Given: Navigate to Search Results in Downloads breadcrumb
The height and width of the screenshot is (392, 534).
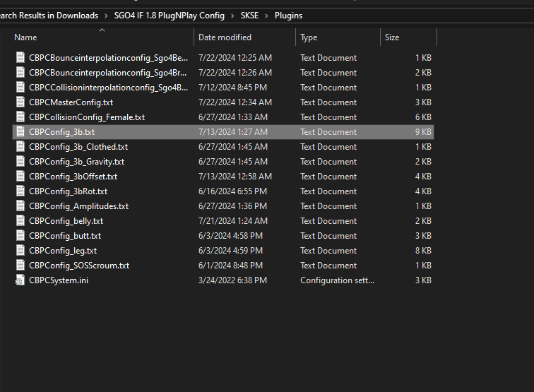Looking at the screenshot, I should [x=49, y=16].
